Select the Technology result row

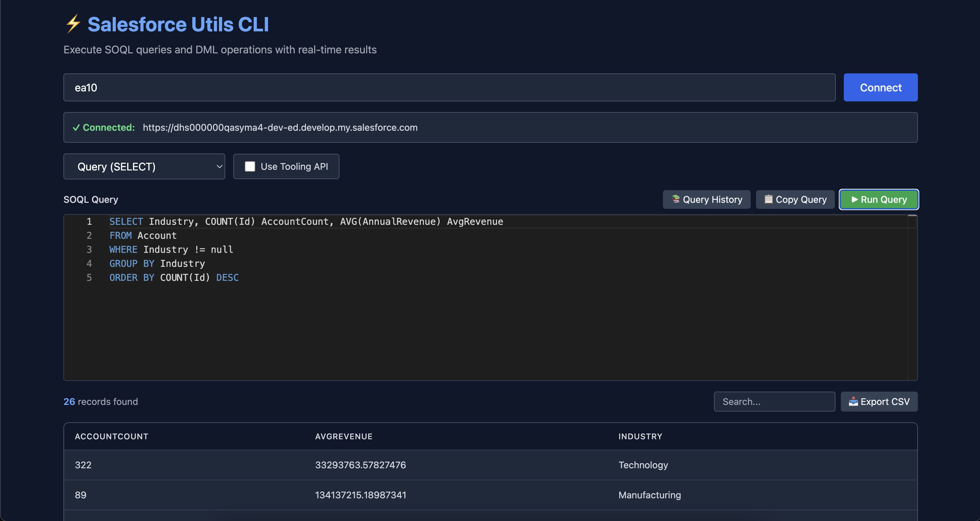[x=490, y=465]
